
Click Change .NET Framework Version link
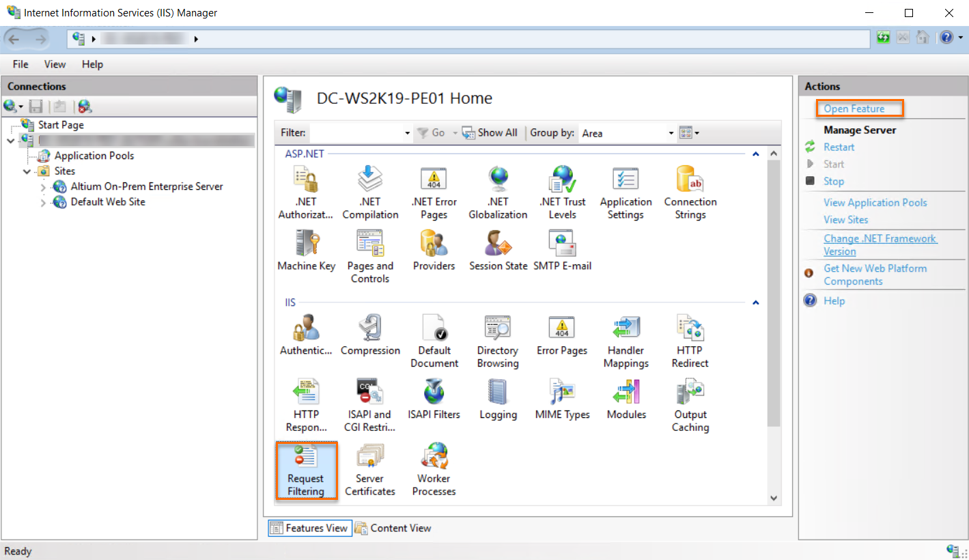(x=880, y=244)
